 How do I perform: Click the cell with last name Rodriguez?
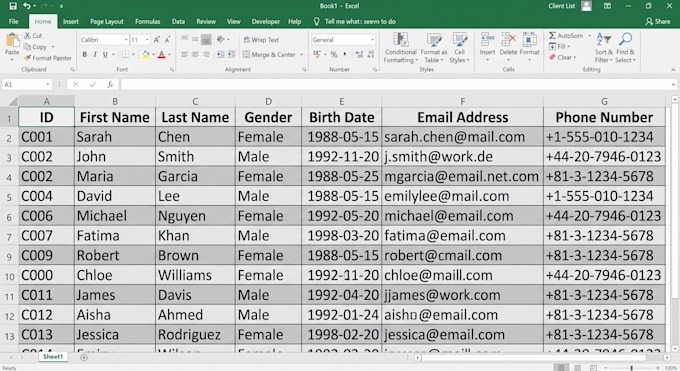click(x=195, y=335)
